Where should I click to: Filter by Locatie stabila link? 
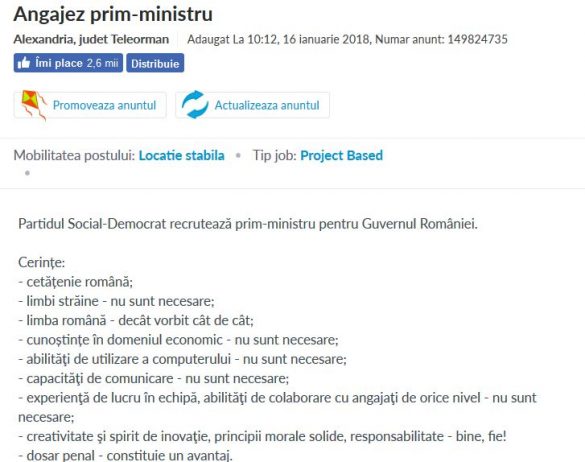[x=182, y=155]
